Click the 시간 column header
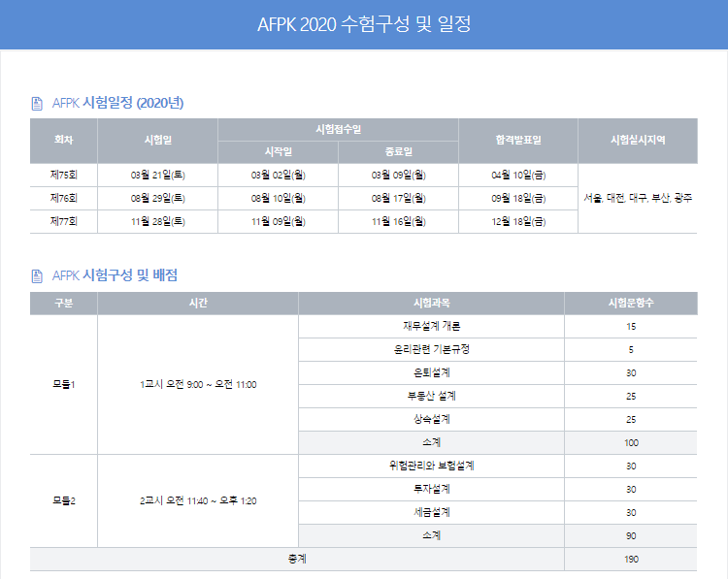The height and width of the screenshot is (579, 728). (x=198, y=303)
